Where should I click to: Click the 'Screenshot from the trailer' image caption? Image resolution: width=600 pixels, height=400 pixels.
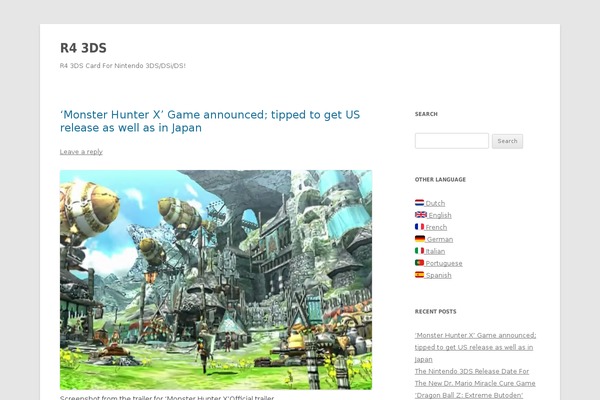click(167, 397)
